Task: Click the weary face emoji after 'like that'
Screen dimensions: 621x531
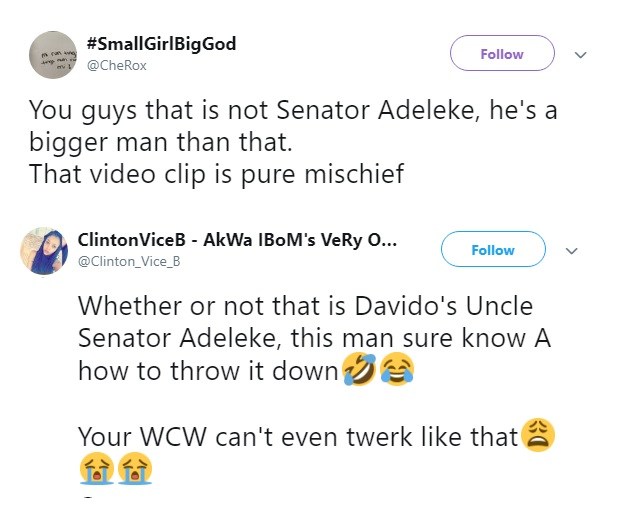Action: (539, 435)
